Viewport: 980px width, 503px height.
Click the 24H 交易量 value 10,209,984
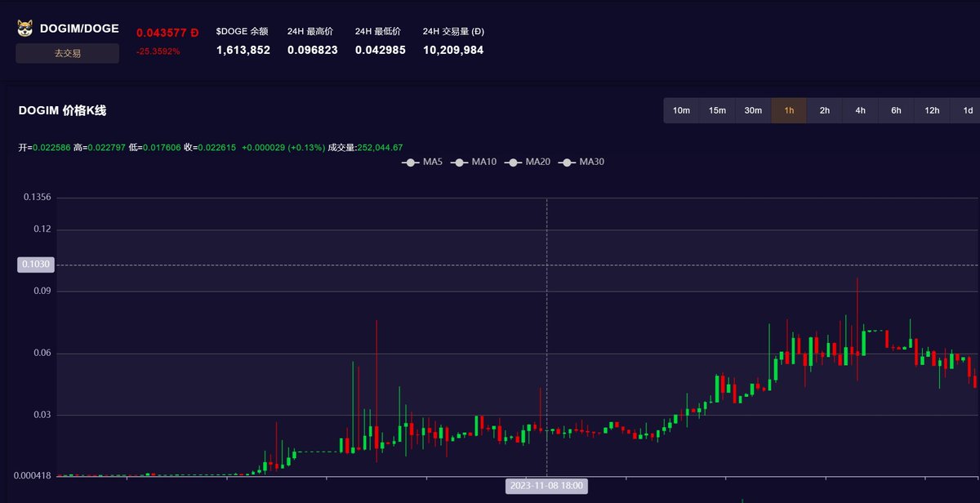(453, 50)
